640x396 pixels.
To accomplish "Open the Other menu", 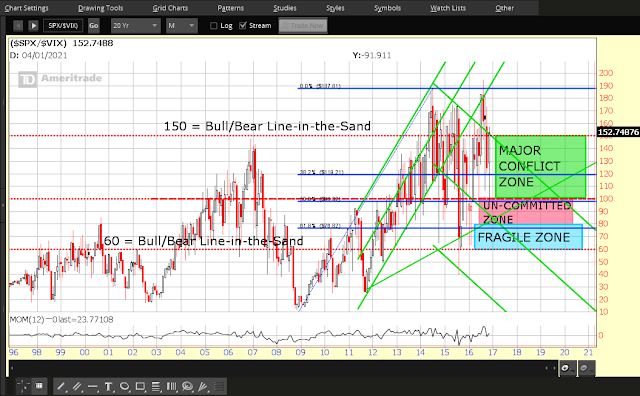I will click(504, 8).
